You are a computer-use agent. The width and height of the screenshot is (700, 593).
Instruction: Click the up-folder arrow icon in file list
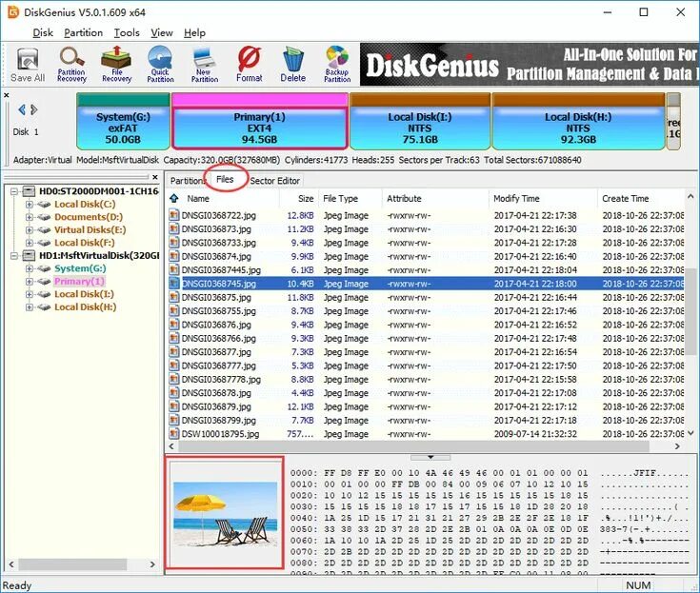click(174, 198)
